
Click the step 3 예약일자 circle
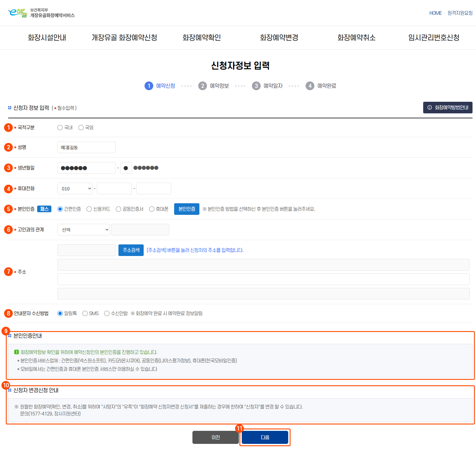pos(256,86)
